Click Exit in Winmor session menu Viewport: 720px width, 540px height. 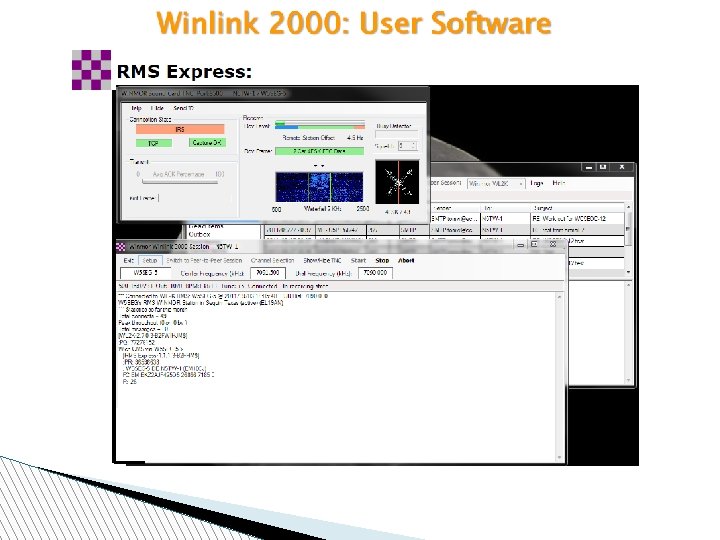[x=129, y=260]
